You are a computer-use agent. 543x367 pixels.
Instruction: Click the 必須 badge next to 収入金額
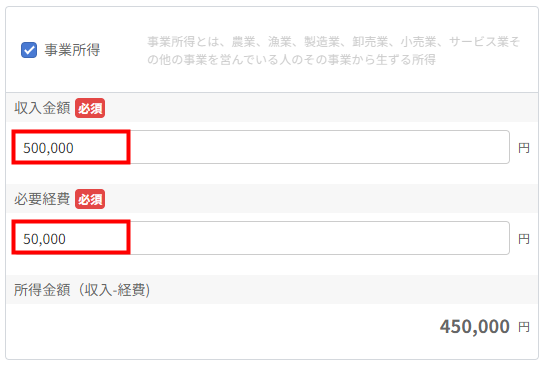90,108
